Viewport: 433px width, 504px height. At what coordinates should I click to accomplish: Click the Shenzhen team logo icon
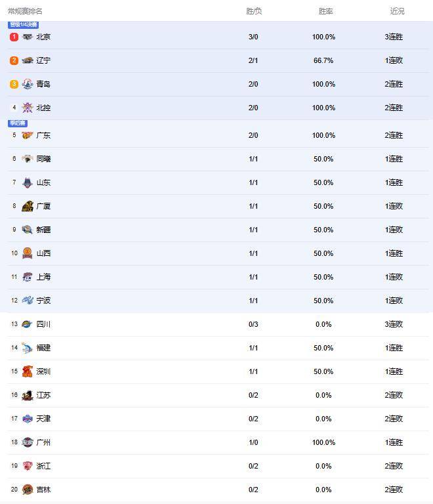(27, 371)
